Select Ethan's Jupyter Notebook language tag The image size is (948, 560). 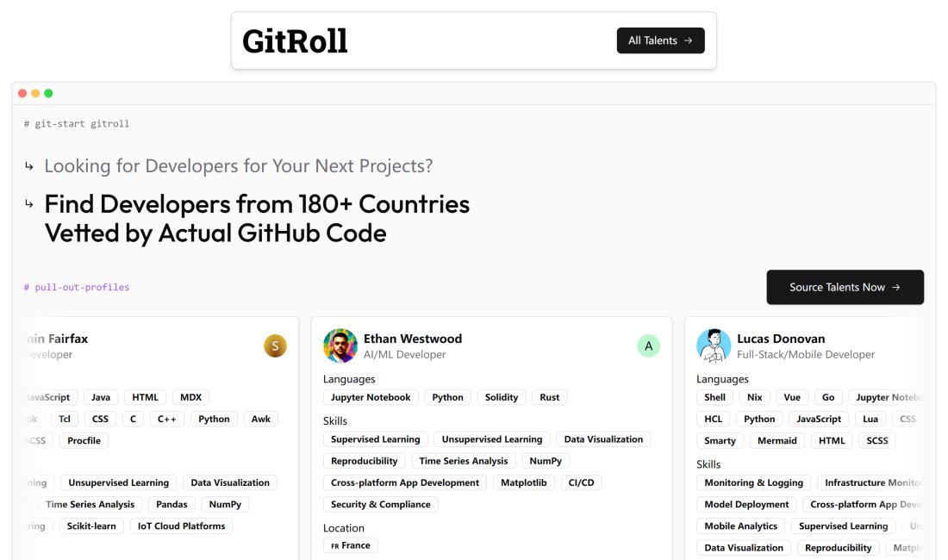(371, 397)
